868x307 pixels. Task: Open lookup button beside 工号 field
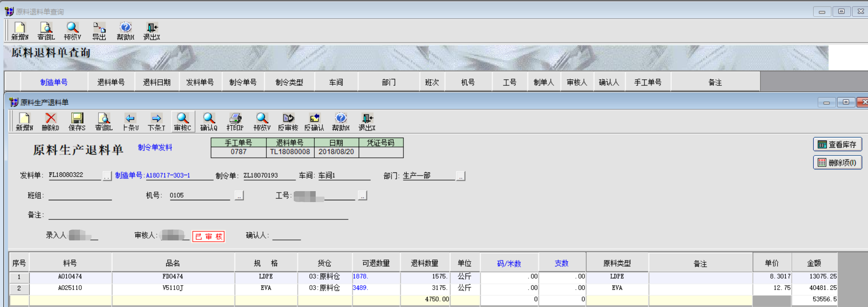click(362, 196)
